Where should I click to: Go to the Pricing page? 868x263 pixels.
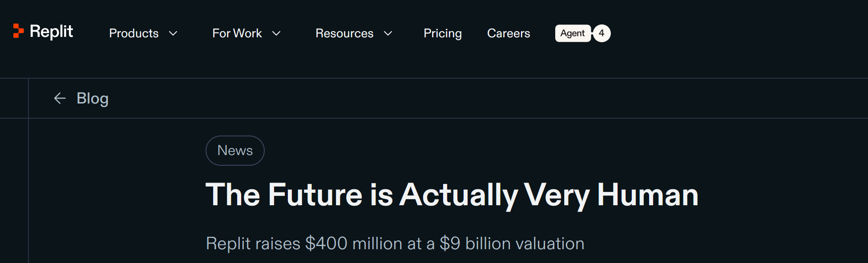[442, 33]
